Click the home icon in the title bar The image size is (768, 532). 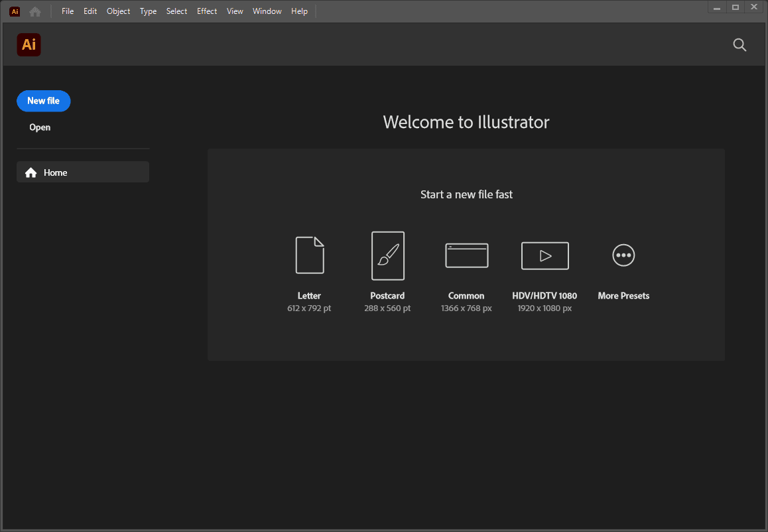point(34,11)
